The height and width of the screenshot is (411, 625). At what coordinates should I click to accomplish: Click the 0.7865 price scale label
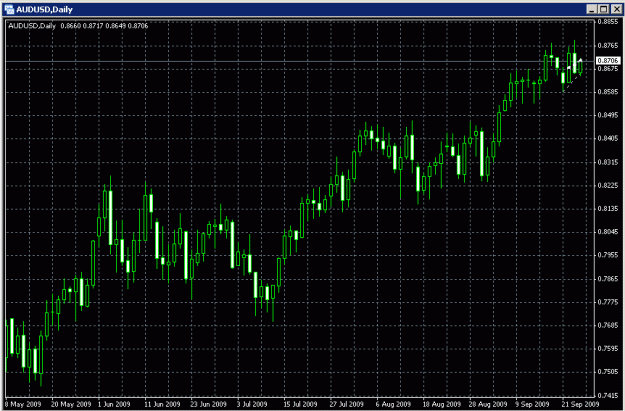pyautogui.click(x=608, y=279)
